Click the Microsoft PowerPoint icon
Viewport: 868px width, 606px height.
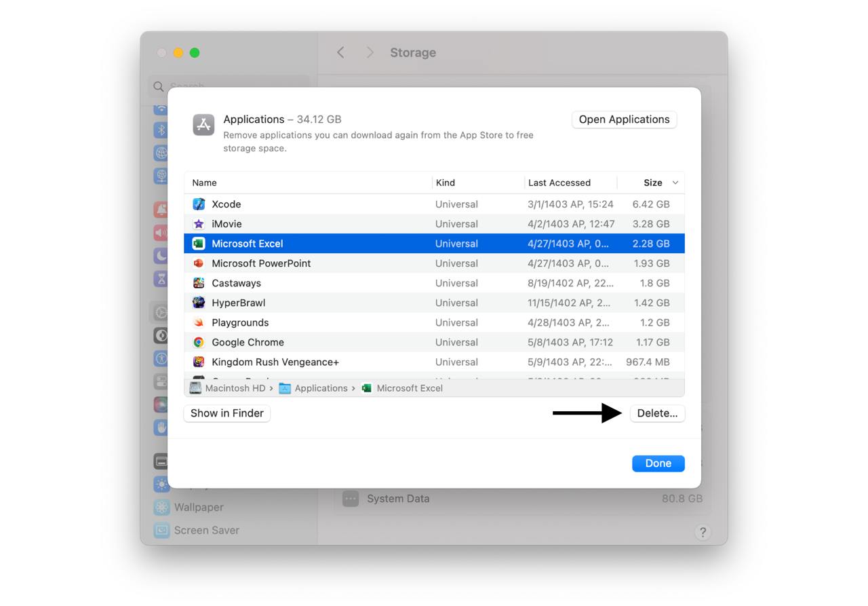click(x=199, y=263)
